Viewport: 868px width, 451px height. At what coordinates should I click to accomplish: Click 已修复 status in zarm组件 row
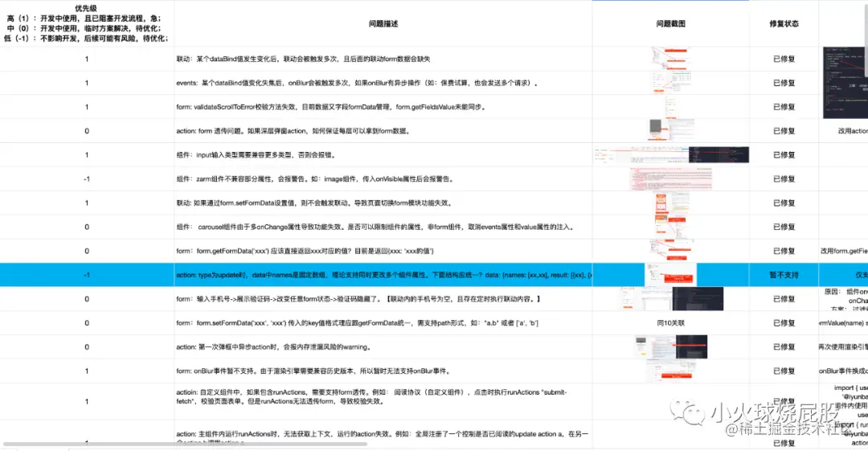coord(784,179)
